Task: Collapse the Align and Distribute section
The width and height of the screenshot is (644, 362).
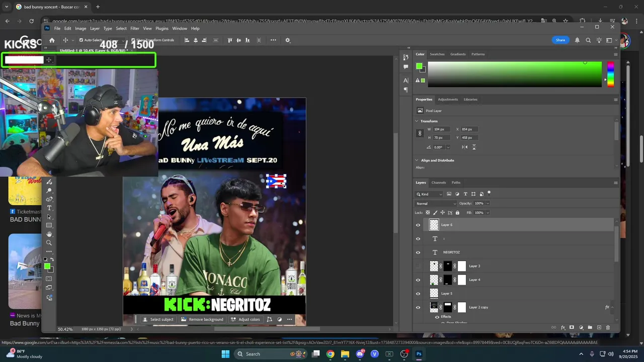Action: point(417,160)
